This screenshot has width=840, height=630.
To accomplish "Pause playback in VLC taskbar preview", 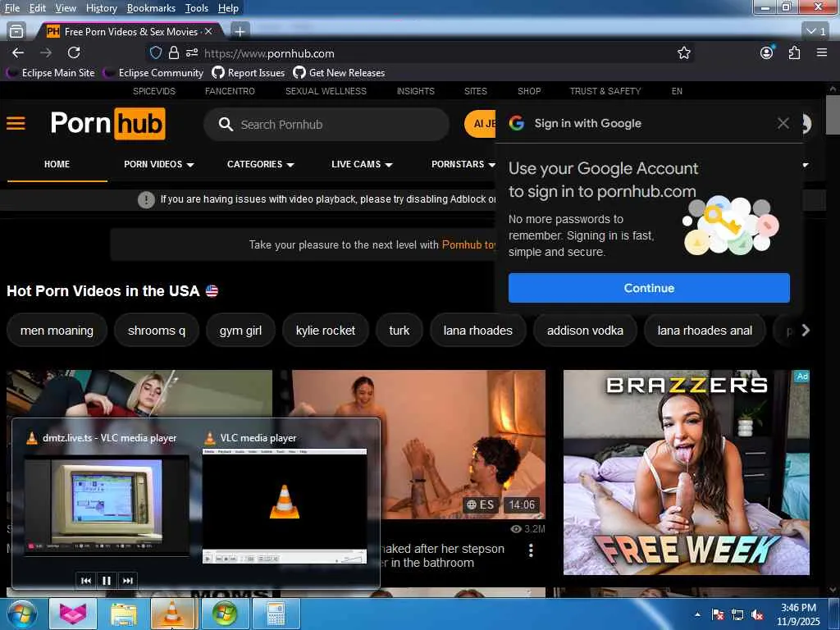I will [x=107, y=581].
